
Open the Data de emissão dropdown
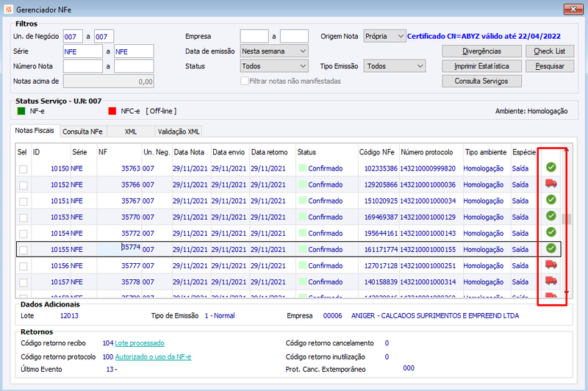(274, 51)
